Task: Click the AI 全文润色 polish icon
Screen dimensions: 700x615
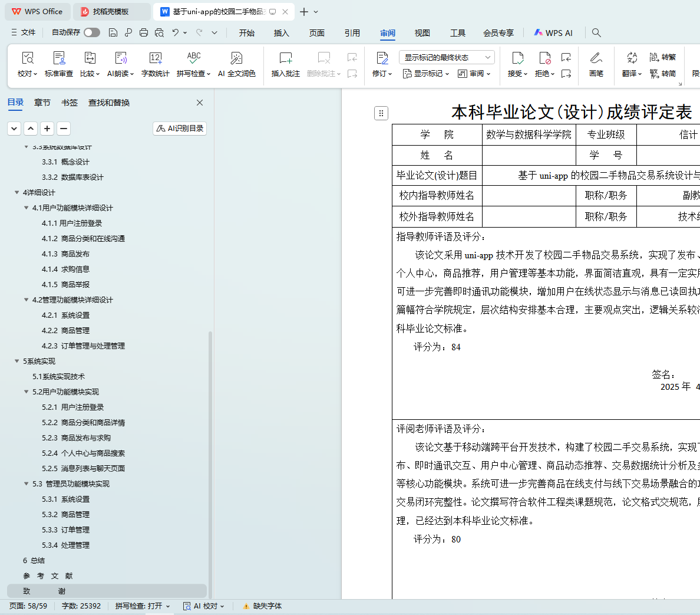Action: (236, 58)
